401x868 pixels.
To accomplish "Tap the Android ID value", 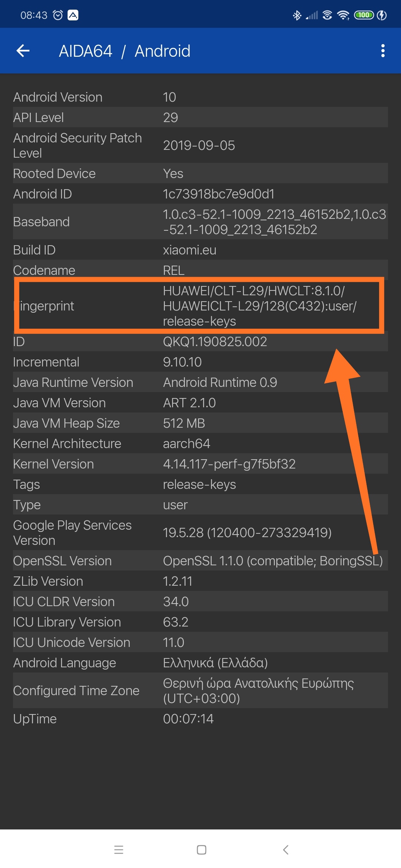I will coord(219,194).
